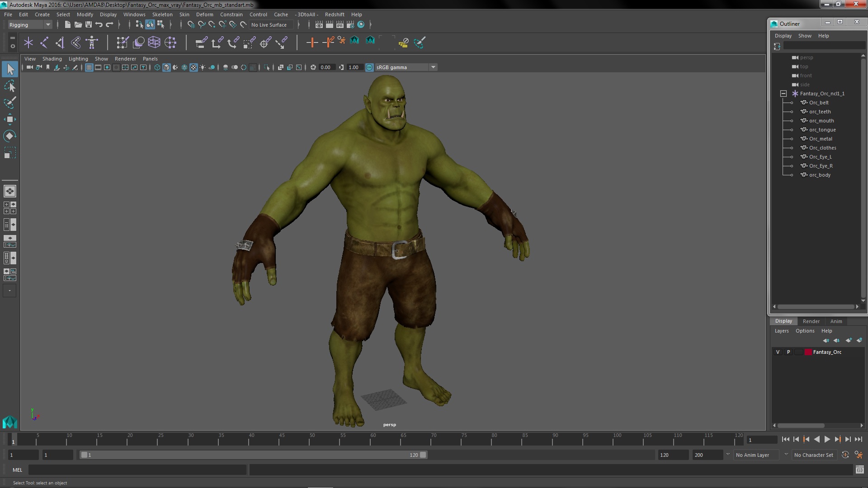Select Orc_belt in the Outliner
This screenshot has width=868, height=488.
pos(819,103)
